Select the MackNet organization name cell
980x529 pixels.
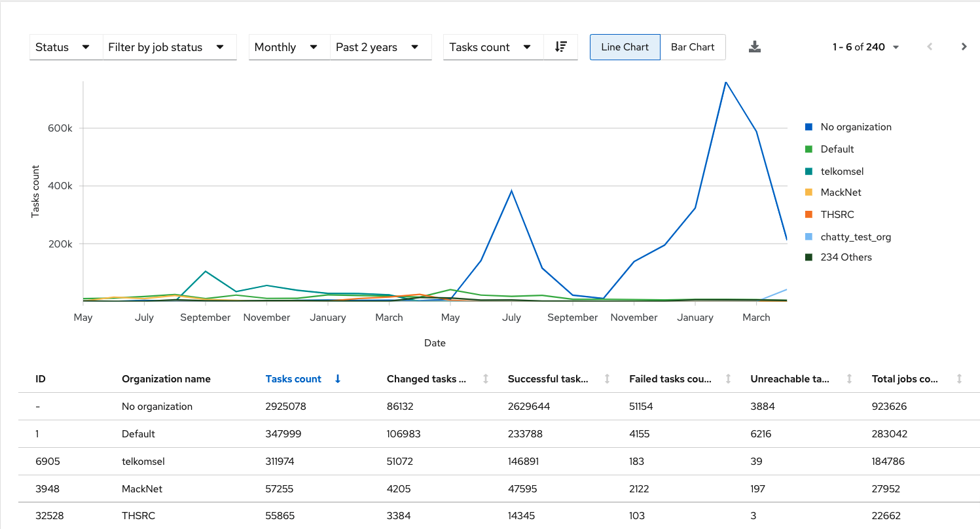142,489
